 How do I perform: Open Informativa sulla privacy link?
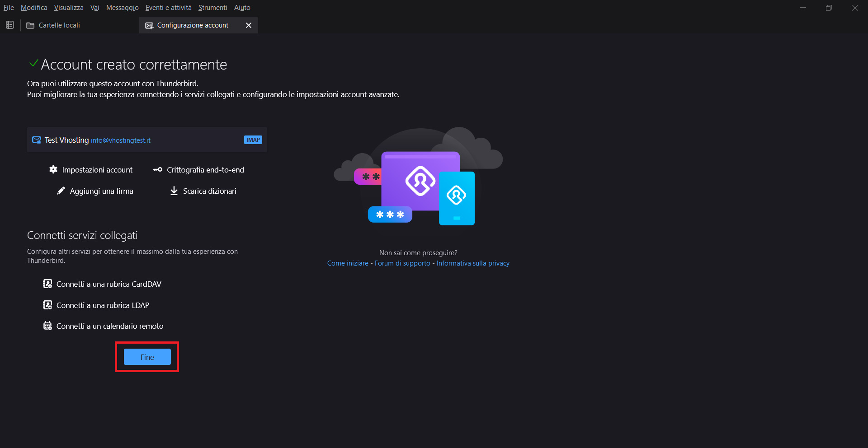coord(473,263)
